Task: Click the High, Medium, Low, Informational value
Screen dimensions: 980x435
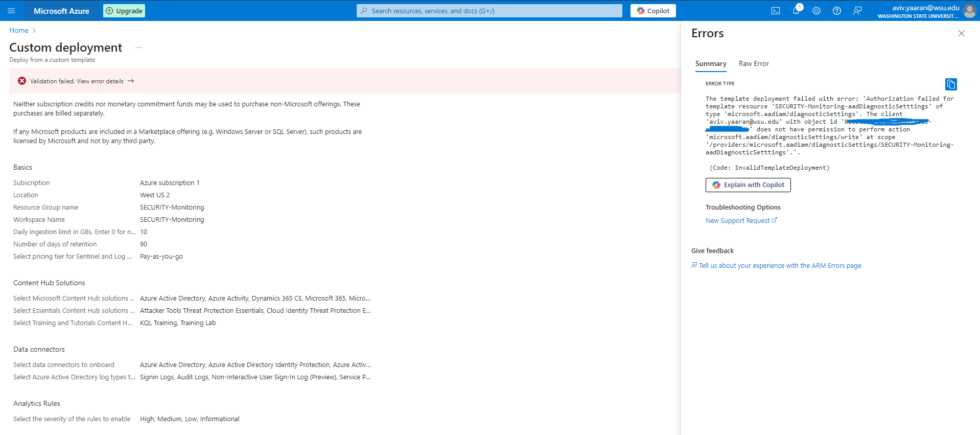Action: 190,419
